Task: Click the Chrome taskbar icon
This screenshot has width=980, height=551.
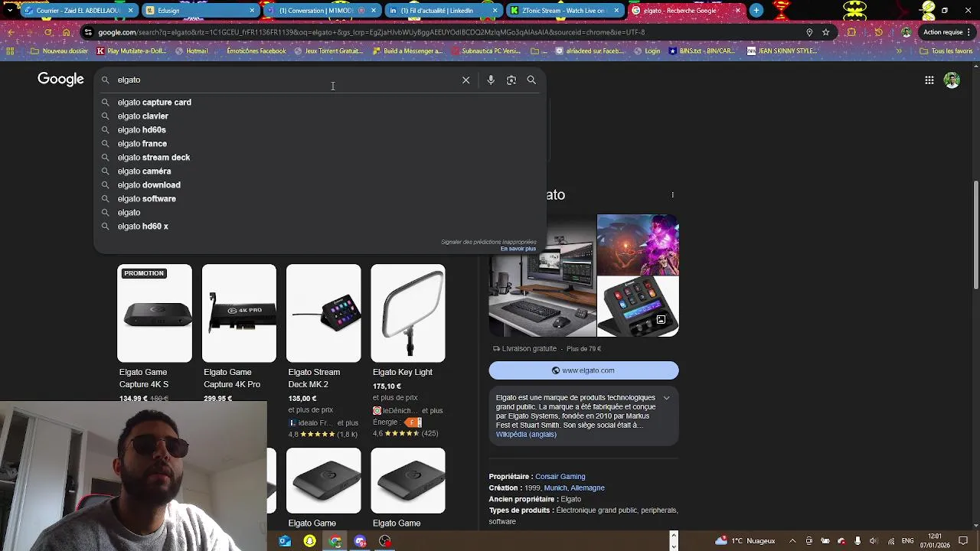Action: pos(335,541)
